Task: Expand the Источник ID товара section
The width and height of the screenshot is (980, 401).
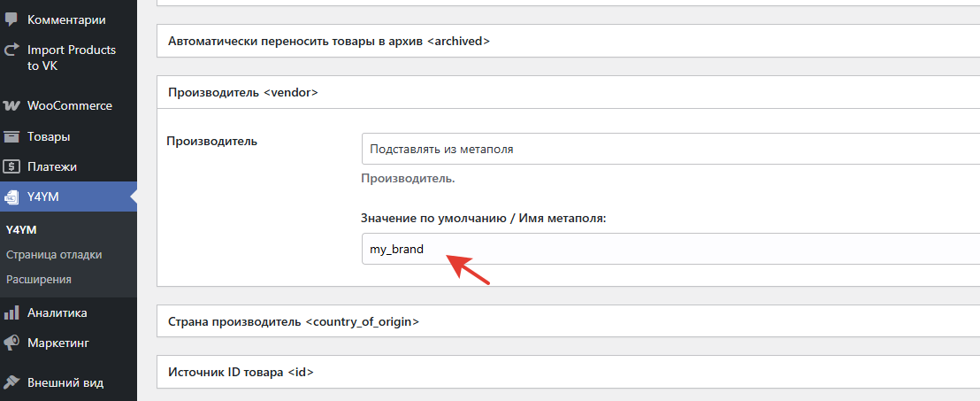Action: click(241, 373)
